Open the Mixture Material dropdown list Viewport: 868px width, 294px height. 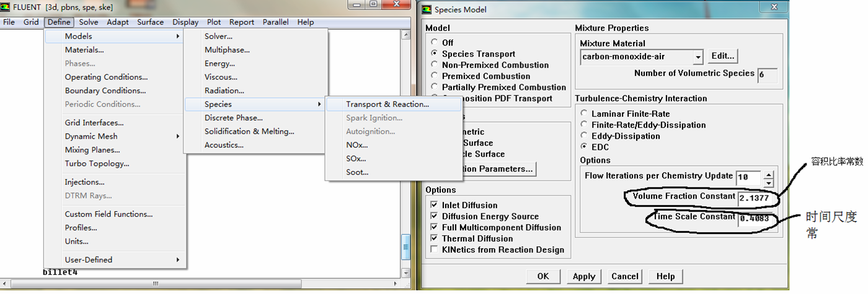pos(698,57)
